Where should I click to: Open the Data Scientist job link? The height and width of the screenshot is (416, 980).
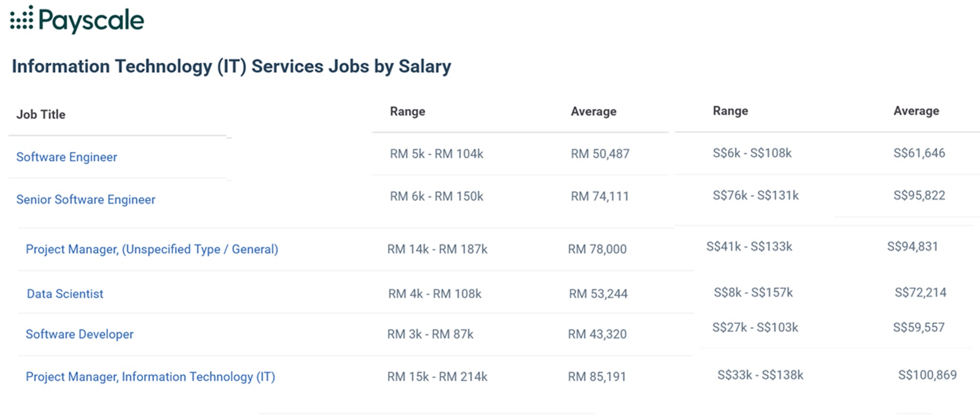coord(65,294)
